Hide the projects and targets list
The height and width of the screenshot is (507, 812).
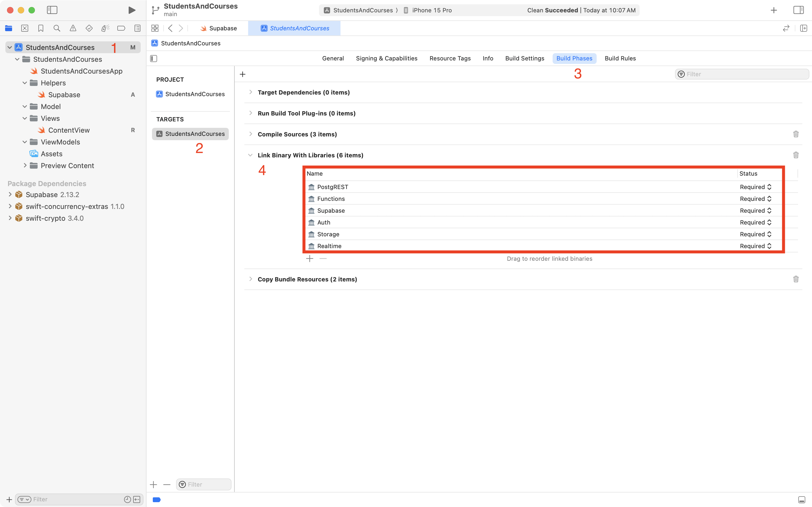coord(154,58)
